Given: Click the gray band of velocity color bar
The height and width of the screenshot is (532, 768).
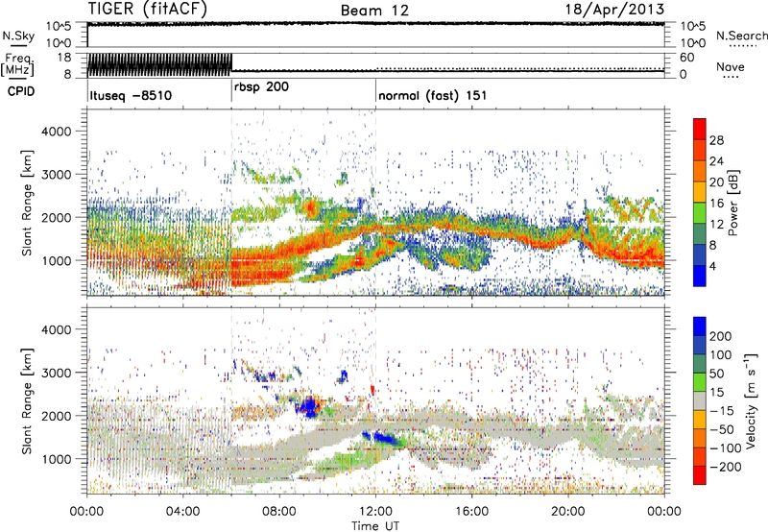Looking at the screenshot, I should 700,400.
